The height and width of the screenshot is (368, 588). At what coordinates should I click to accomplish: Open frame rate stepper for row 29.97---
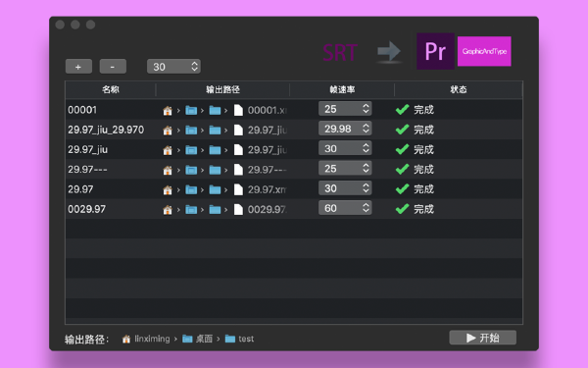[x=345, y=169]
